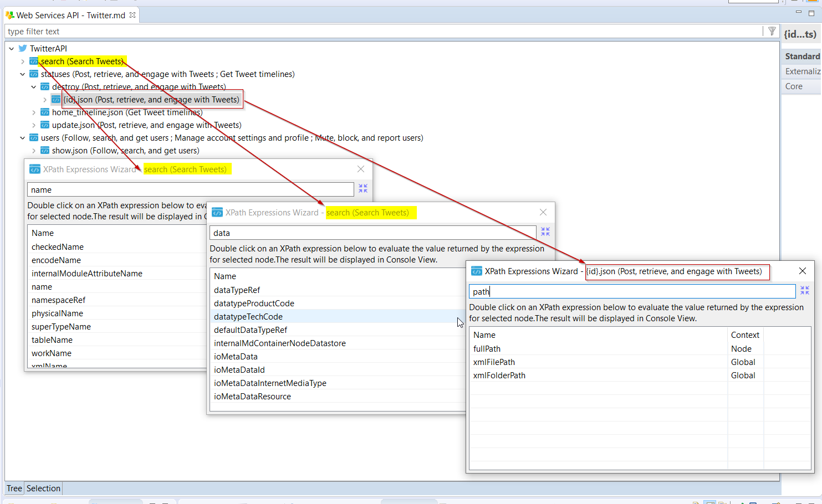Click the update.json node icon

tap(45, 125)
